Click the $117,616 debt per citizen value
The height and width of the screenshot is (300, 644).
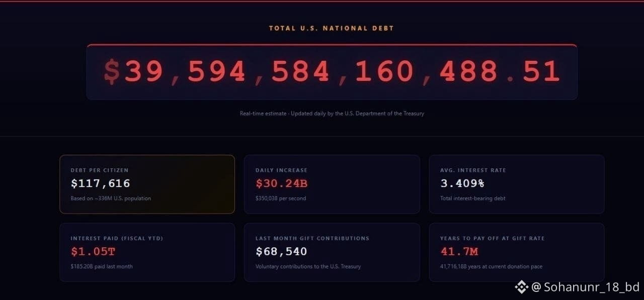101,183
